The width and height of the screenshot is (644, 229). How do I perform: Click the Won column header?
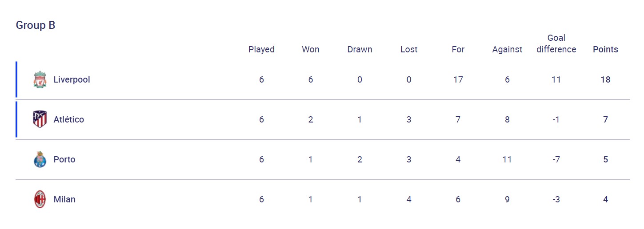(x=311, y=49)
